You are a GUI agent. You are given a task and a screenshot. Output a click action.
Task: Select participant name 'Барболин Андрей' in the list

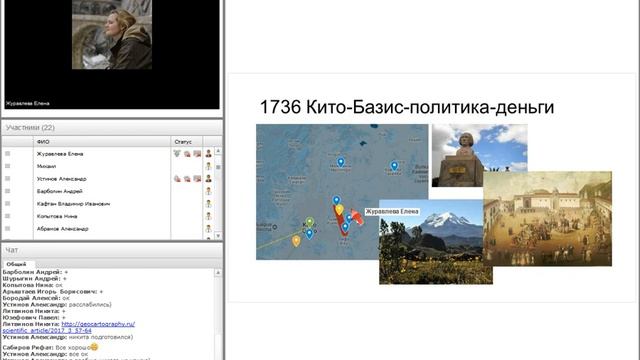[x=60, y=191]
